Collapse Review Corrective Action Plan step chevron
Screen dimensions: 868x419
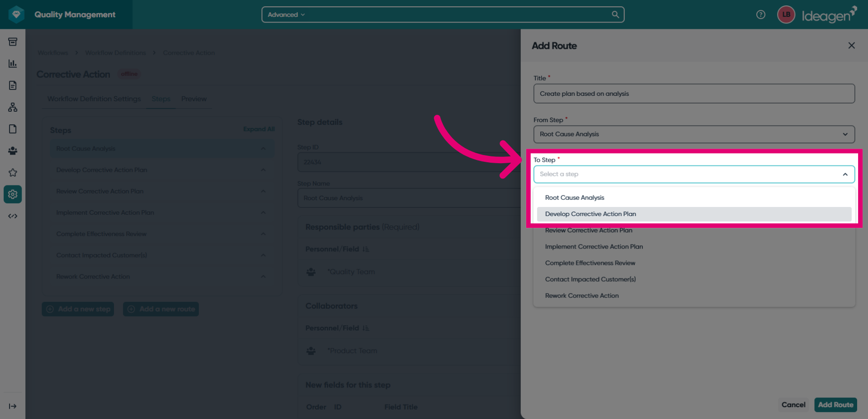[263, 191]
